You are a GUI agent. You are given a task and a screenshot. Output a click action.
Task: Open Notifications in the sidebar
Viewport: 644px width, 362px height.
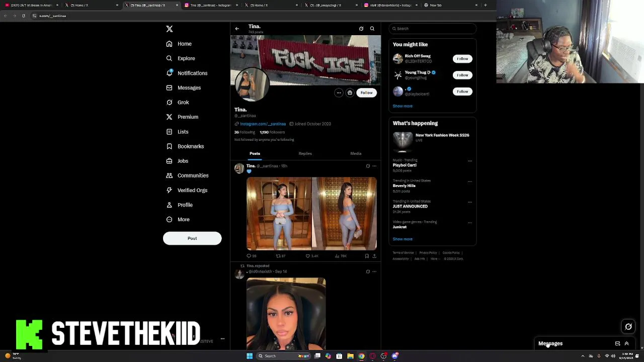(187, 73)
